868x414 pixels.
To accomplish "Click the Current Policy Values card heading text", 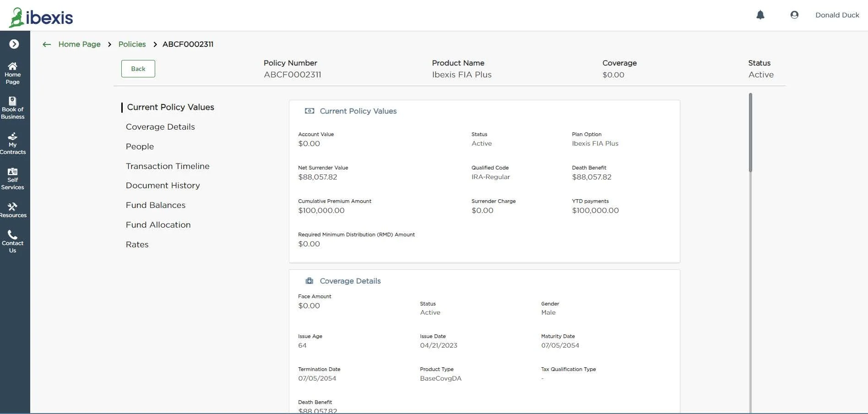I will click(358, 111).
